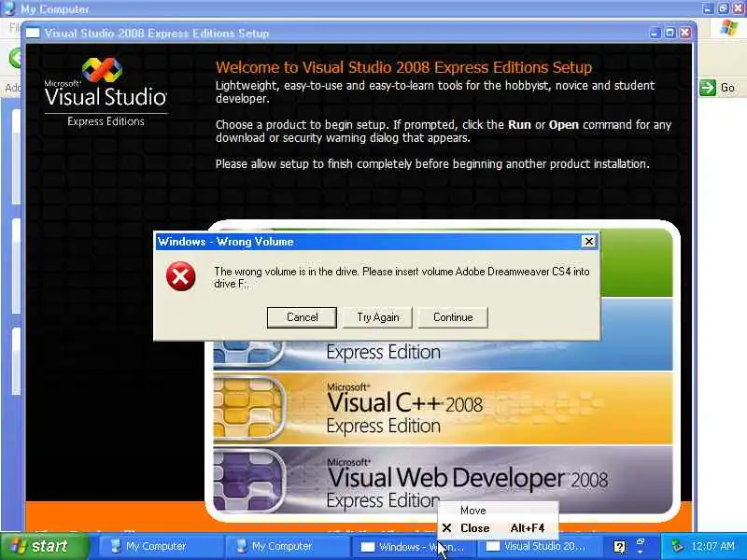747x560 pixels.
Task: Click the Visual Studio Express Editions logo
Action: [x=106, y=91]
